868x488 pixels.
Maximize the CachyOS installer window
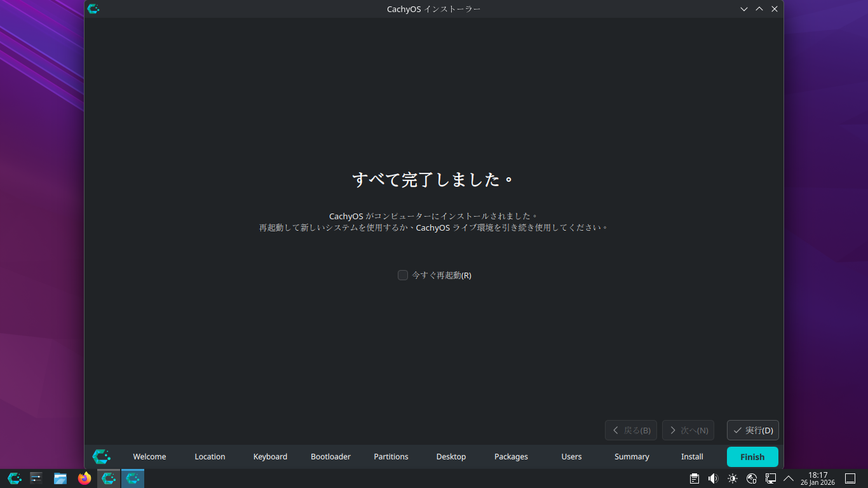759,9
